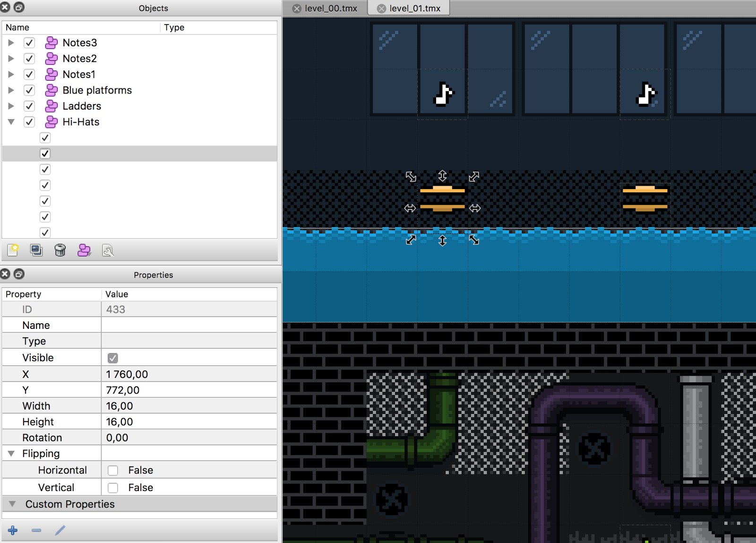
Task: Click top-right resize handle of selected hi-hat
Action: 474,177
